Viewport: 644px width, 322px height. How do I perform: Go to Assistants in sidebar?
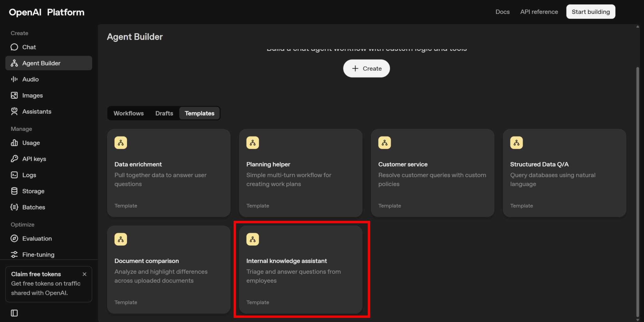tap(36, 112)
